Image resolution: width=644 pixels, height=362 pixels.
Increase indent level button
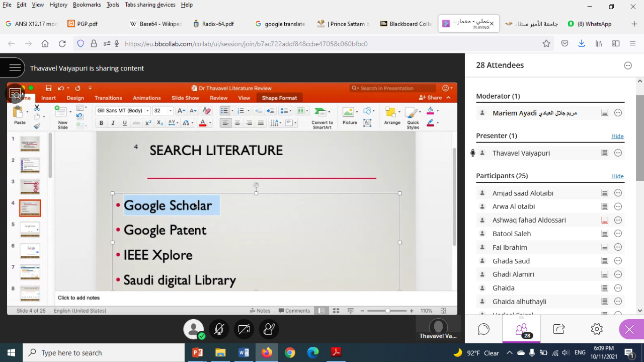270,111
